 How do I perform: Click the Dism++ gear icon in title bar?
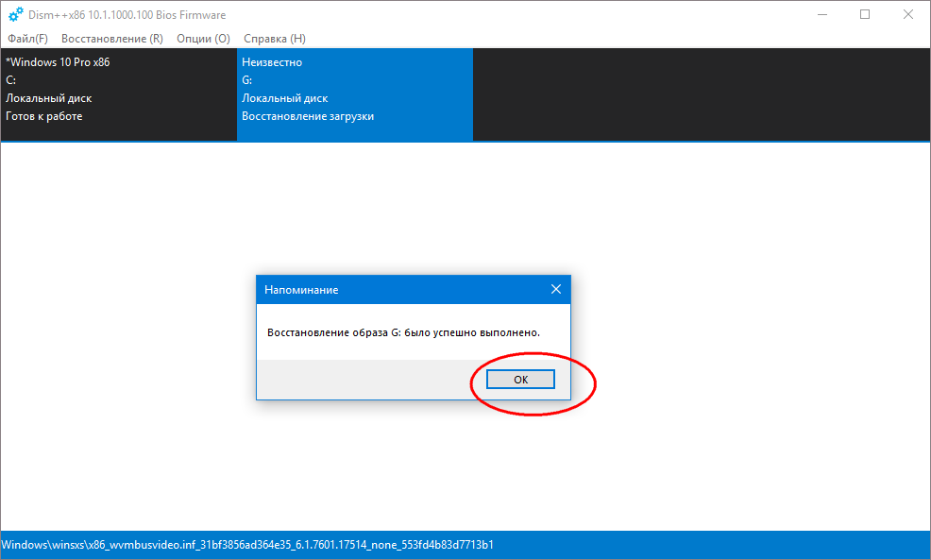click(15, 14)
